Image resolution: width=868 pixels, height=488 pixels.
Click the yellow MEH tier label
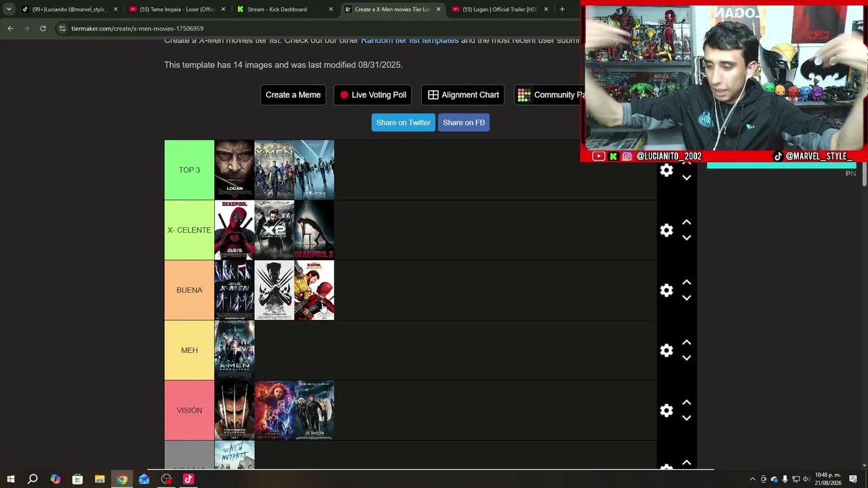coord(189,350)
